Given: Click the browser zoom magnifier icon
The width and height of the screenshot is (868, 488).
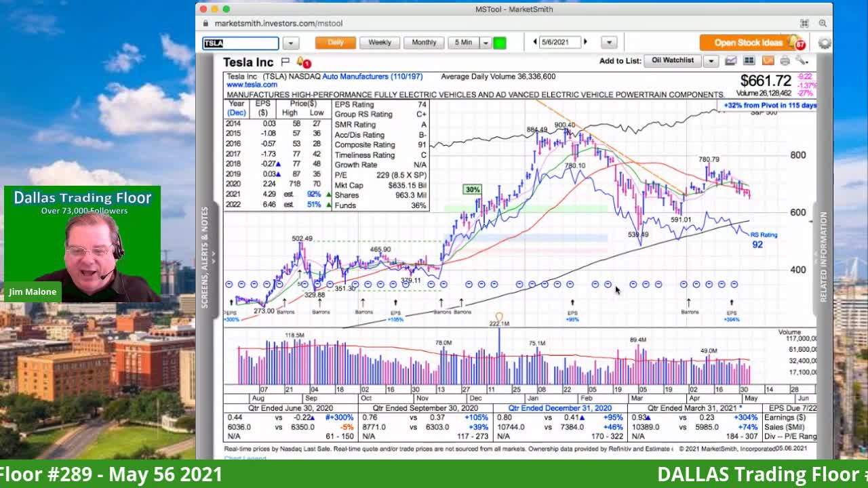Looking at the screenshot, I should (x=823, y=23).
